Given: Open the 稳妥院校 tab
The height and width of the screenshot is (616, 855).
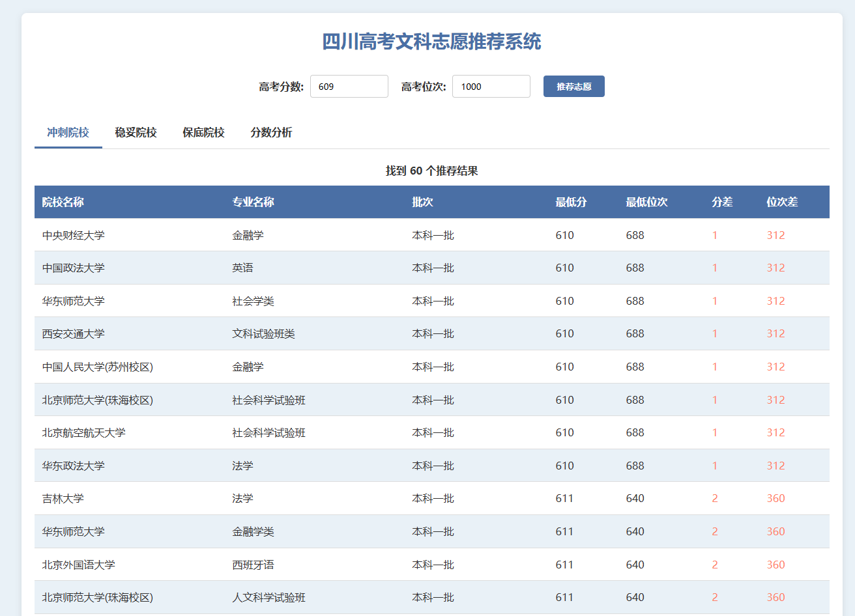Looking at the screenshot, I should (136, 133).
